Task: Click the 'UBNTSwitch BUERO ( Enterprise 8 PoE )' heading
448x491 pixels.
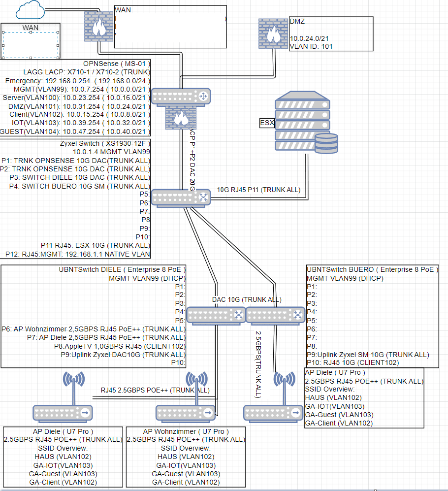Action: click(373, 269)
